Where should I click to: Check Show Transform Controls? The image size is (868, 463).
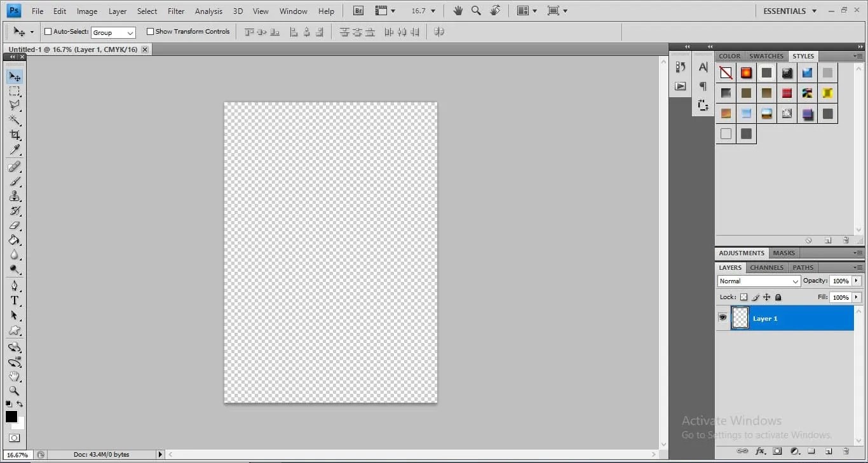[x=151, y=31]
